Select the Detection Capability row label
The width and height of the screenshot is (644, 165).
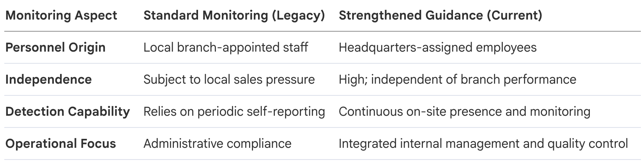click(x=67, y=111)
